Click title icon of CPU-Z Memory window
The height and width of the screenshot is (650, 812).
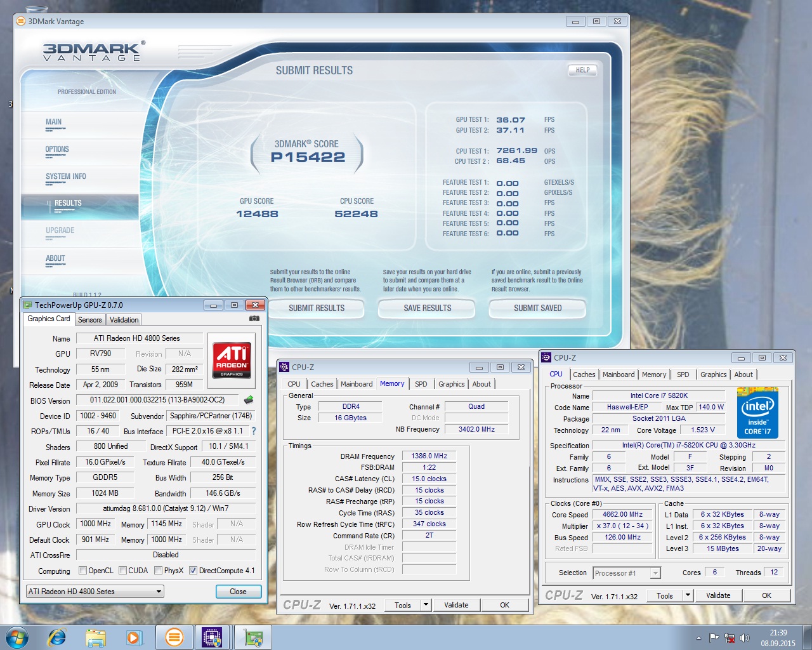pyautogui.click(x=284, y=367)
